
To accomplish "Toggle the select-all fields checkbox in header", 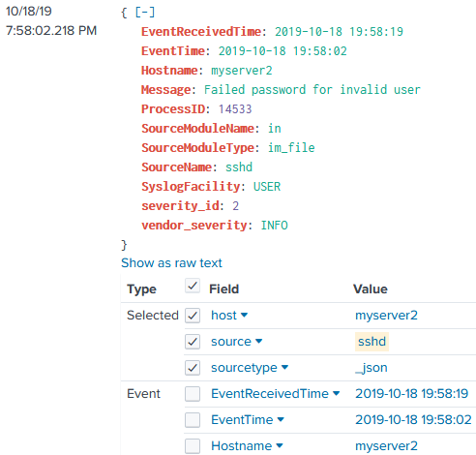I will 193,286.
